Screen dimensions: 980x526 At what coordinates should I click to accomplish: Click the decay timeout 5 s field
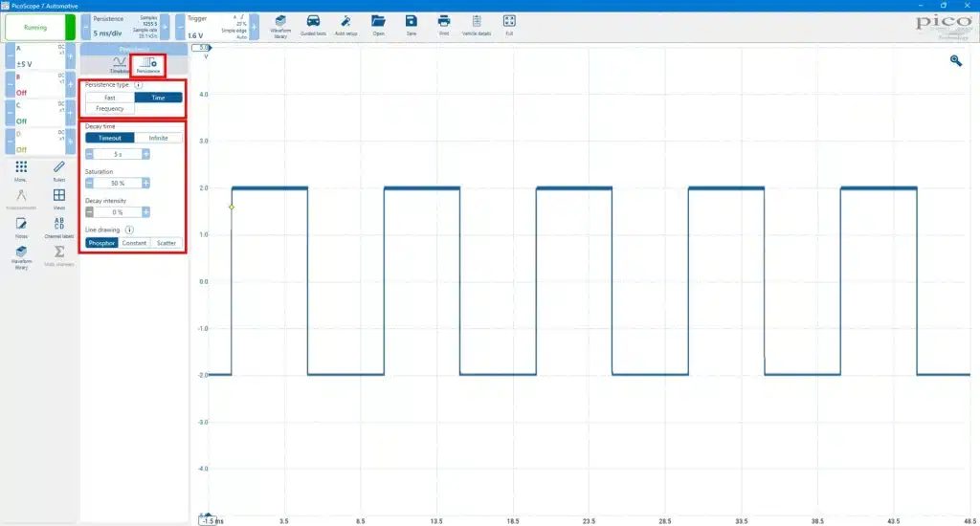pyautogui.click(x=118, y=154)
